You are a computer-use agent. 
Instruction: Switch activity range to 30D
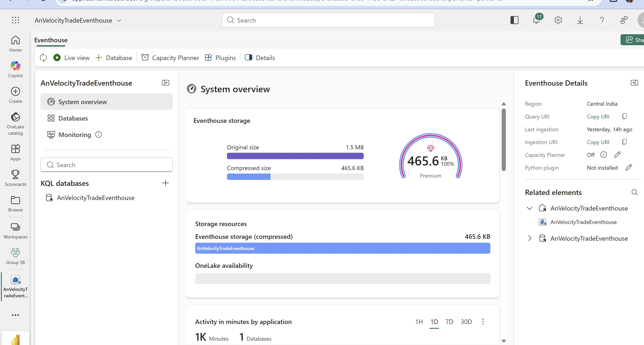(466, 322)
